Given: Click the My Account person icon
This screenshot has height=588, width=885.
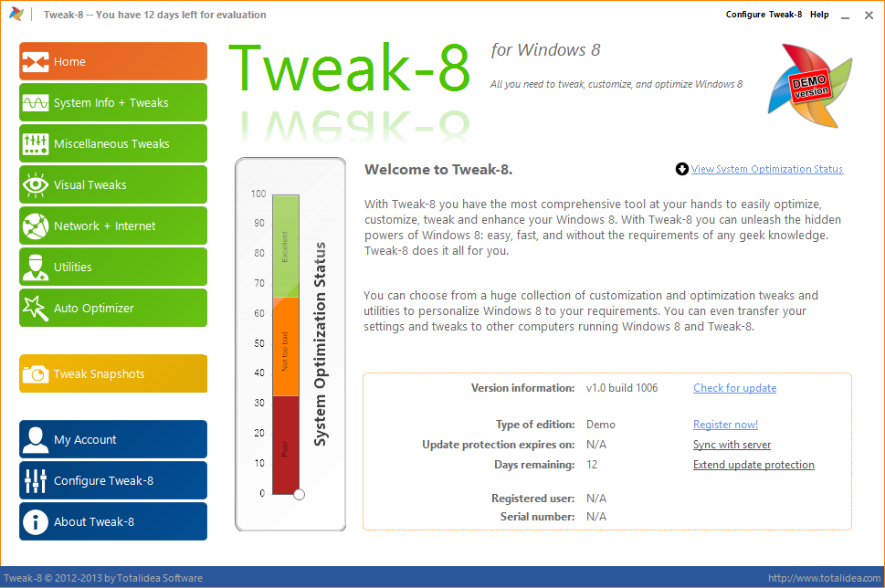Looking at the screenshot, I should coord(36,440).
